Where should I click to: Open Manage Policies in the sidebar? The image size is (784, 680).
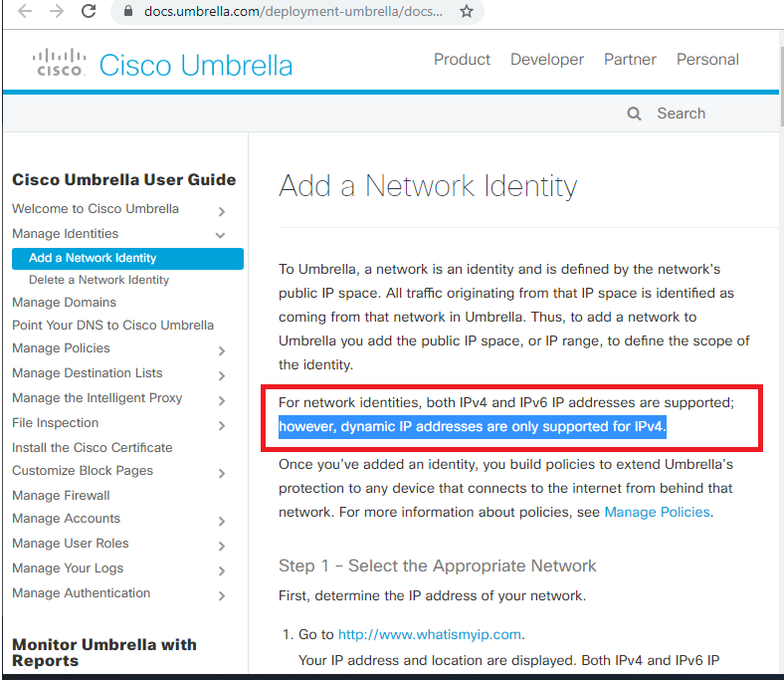61,348
